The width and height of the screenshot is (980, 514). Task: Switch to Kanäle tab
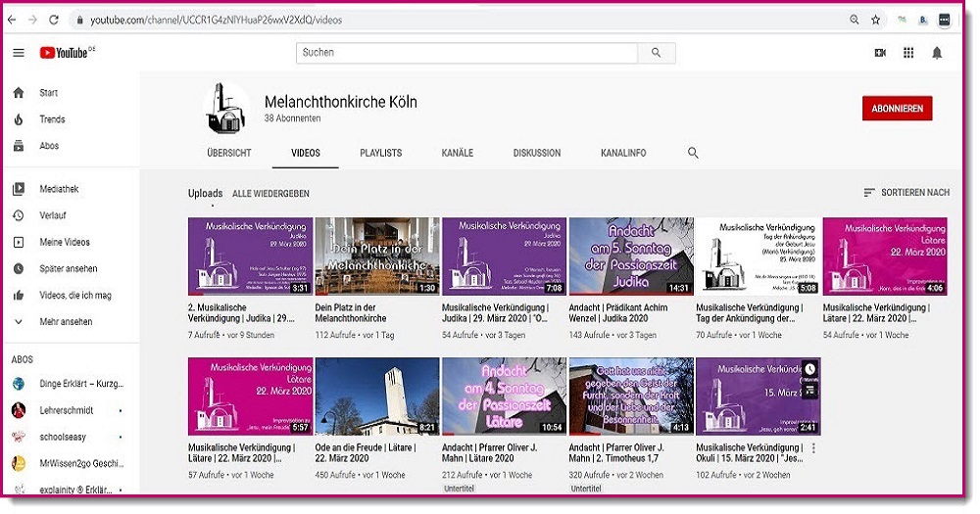click(x=457, y=153)
